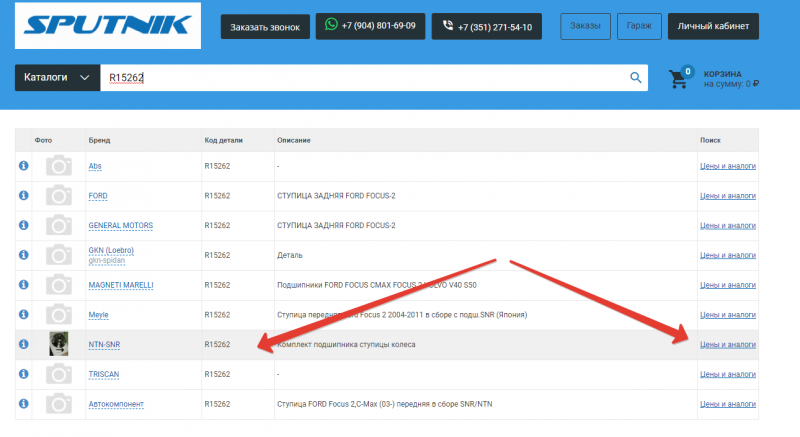The height and width of the screenshot is (437, 800).
Task: Click the Код детали column header
Action: pos(223,140)
